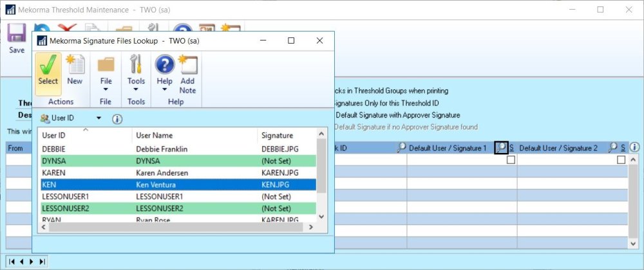Click first-row Default User / Signature 1 field
The image size is (644, 270).
tap(456, 160)
